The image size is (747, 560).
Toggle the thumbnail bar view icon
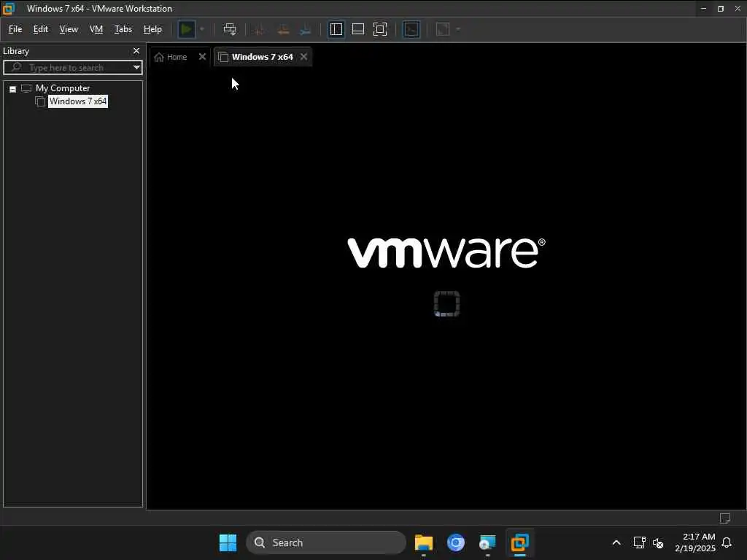(358, 29)
